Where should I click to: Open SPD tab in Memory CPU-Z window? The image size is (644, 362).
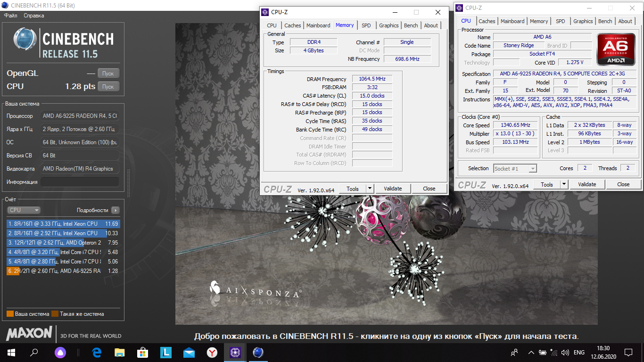pyautogui.click(x=366, y=25)
